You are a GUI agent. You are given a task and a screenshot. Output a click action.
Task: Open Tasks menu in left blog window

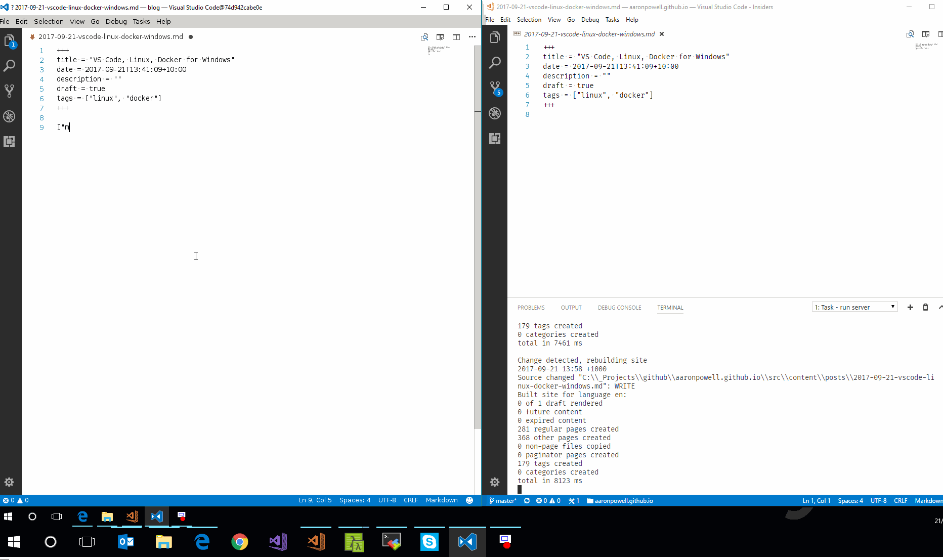coord(141,21)
